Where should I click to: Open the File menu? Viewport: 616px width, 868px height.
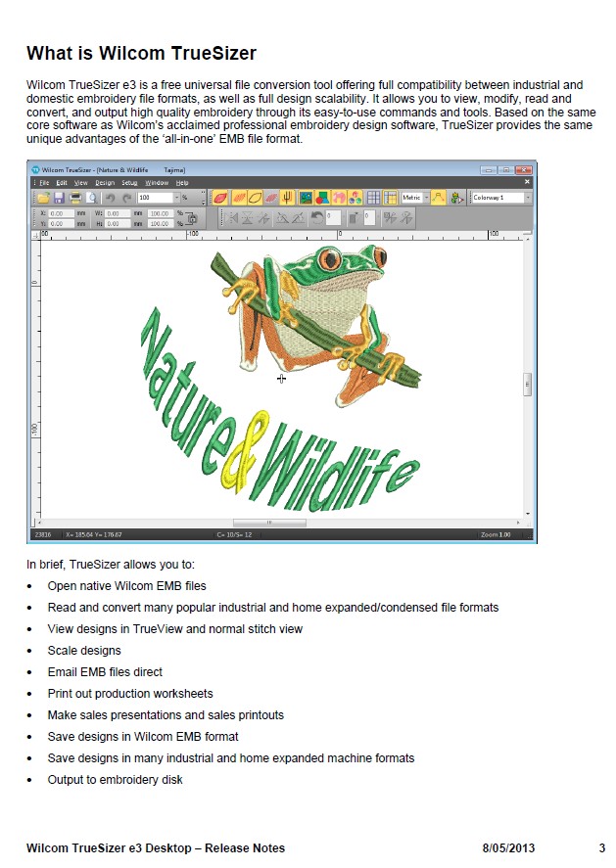(44, 183)
